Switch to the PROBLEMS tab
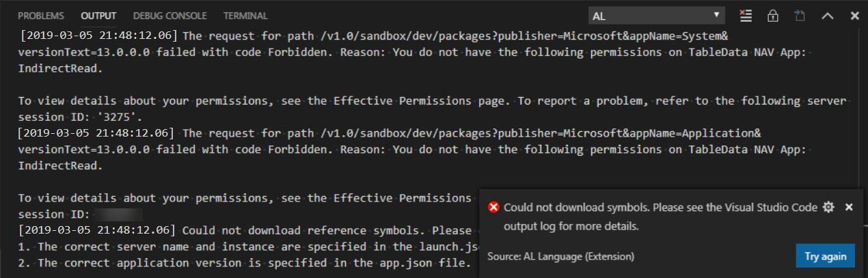 [41, 16]
